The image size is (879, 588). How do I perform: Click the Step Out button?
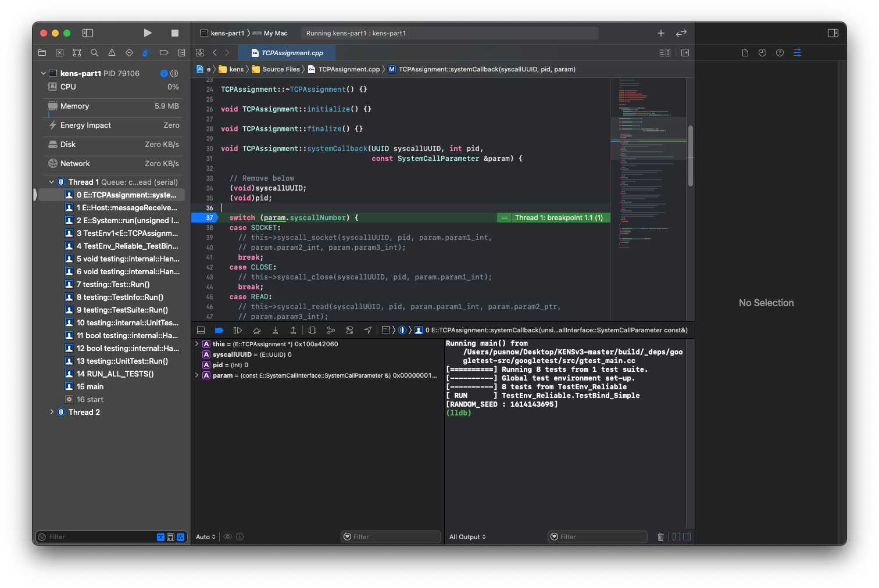(x=293, y=330)
